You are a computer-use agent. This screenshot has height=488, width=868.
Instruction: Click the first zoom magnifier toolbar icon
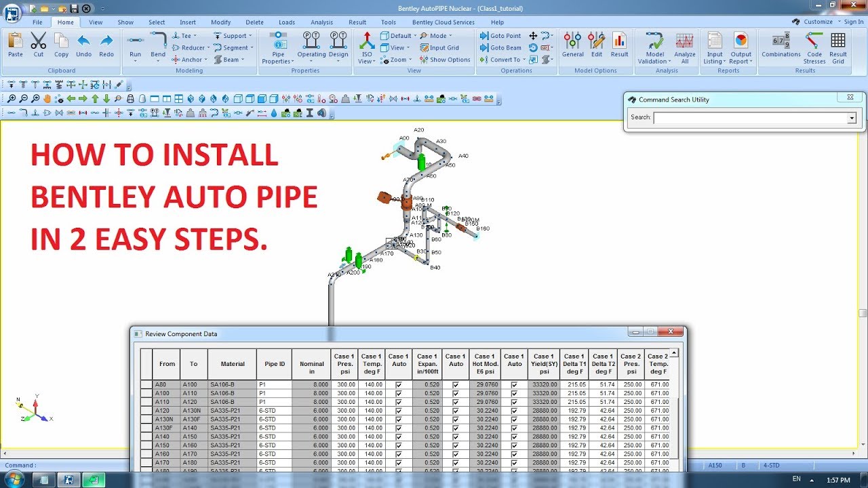pyautogui.click(x=12, y=99)
